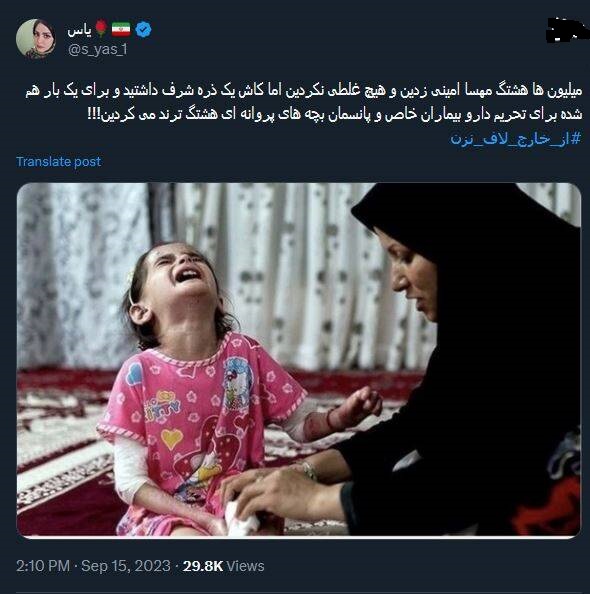The height and width of the screenshot is (594, 590).
Task: Click the Iranian flag emoji beside name
Action: click(x=121, y=29)
